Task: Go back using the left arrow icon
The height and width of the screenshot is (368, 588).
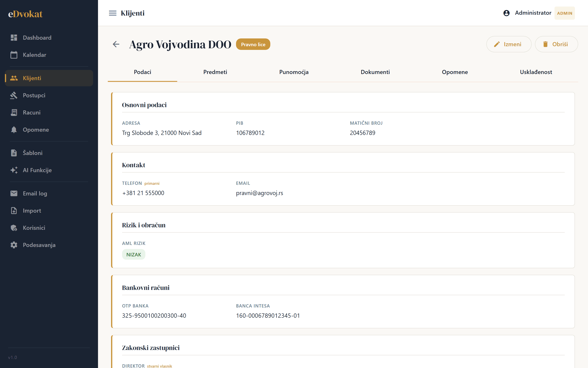Action: tap(116, 44)
